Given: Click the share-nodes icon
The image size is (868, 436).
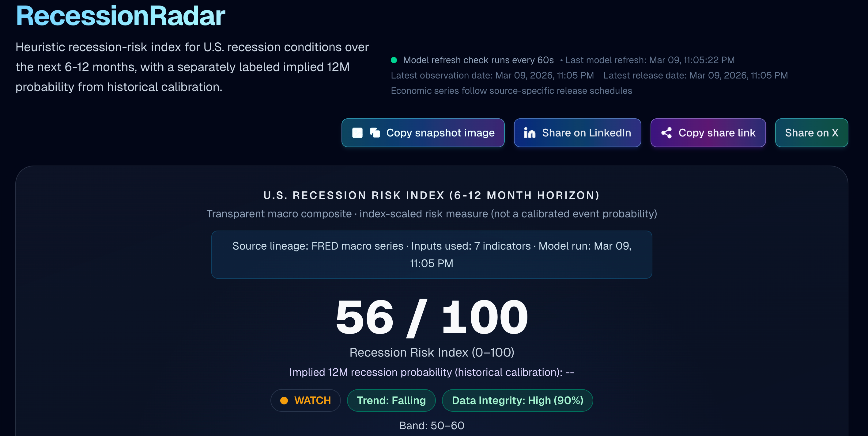Looking at the screenshot, I should pyautogui.click(x=666, y=133).
